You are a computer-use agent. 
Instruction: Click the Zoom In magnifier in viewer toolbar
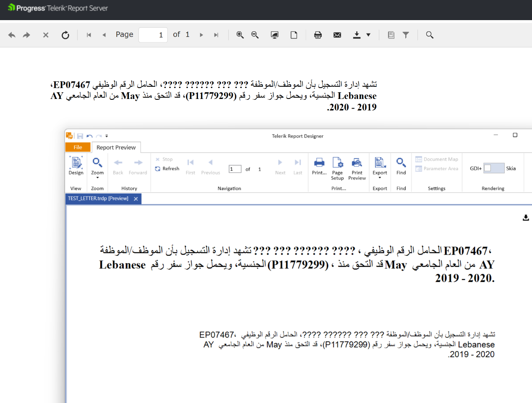[x=240, y=35]
